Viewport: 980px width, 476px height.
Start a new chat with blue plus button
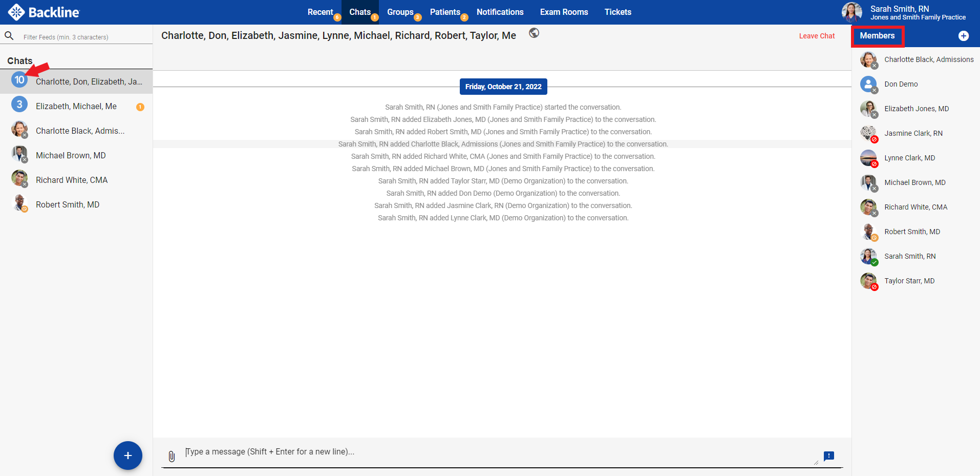127,456
